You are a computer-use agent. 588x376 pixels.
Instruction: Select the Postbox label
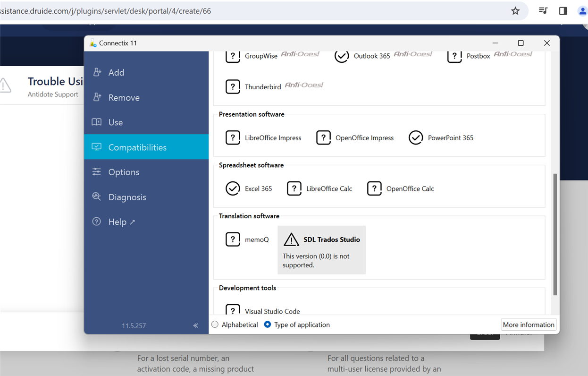coord(479,56)
